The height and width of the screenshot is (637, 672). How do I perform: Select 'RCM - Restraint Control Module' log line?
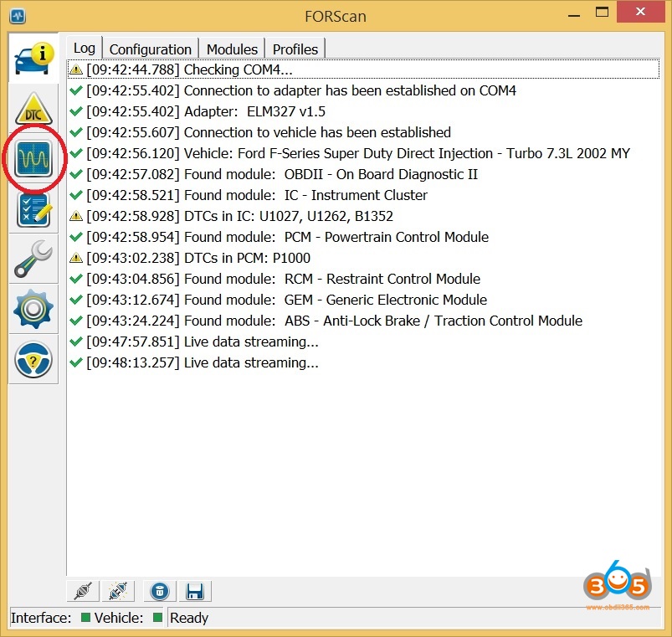pyautogui.click(x=363, y=279)
